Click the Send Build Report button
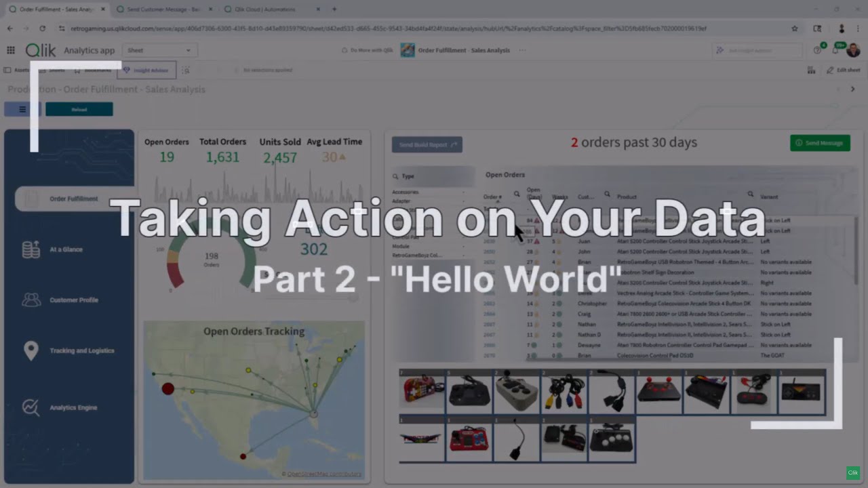Screen dimensions: 868x488 (427, 144)
